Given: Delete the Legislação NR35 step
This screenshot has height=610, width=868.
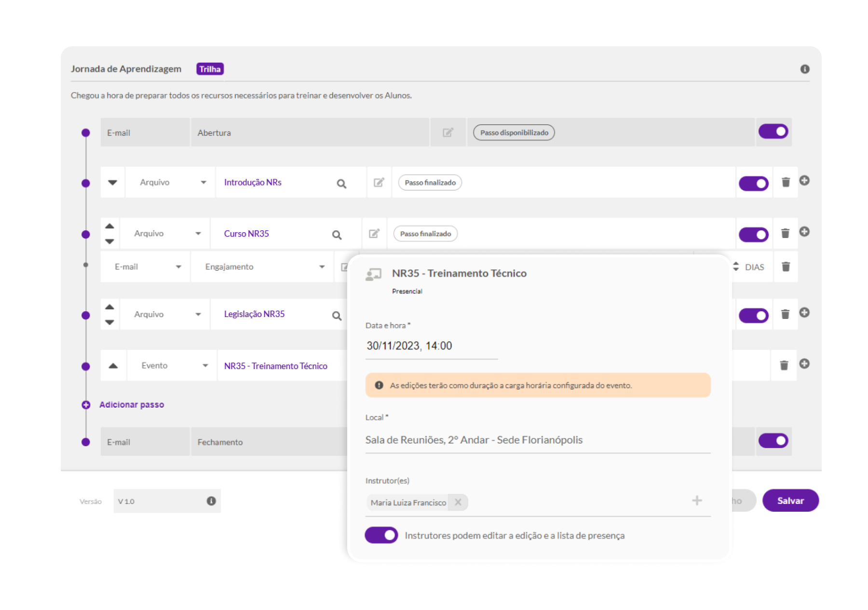Looking at the screenshot, I should (x=785, y=314).
